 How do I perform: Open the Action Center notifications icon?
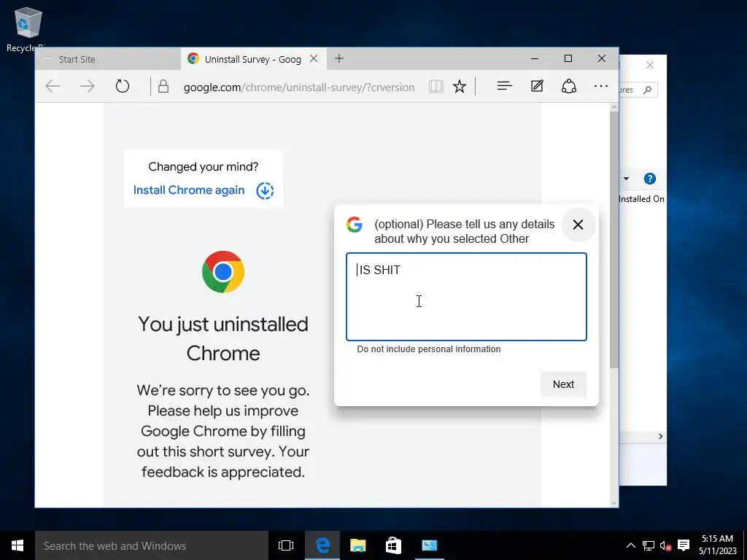(x=684, y=545)
